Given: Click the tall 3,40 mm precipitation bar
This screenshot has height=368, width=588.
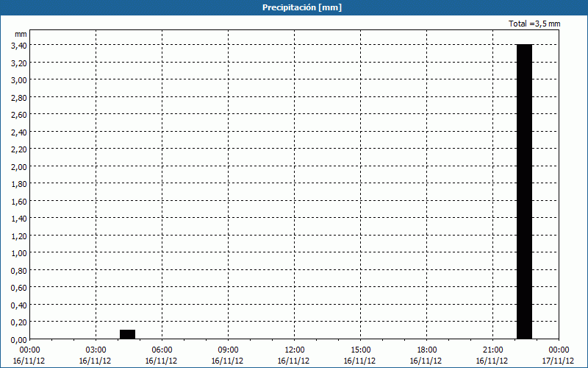Looking at the screenshot, I should tap(524, 191).
